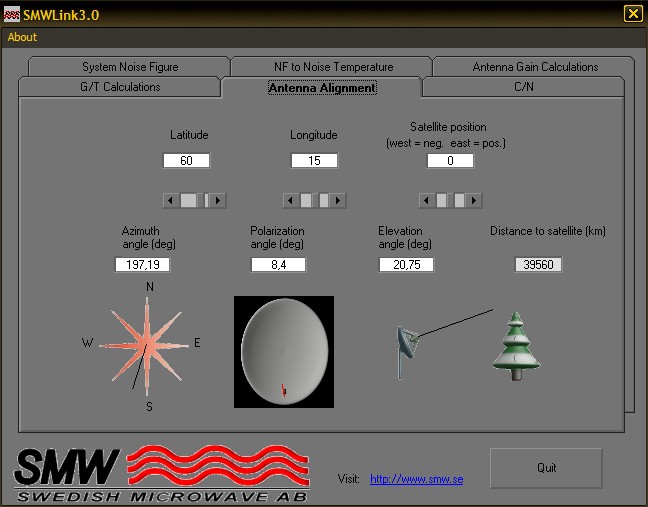Click the compass W label
Viewport: 648px width, 507px height.
[88, 343]
